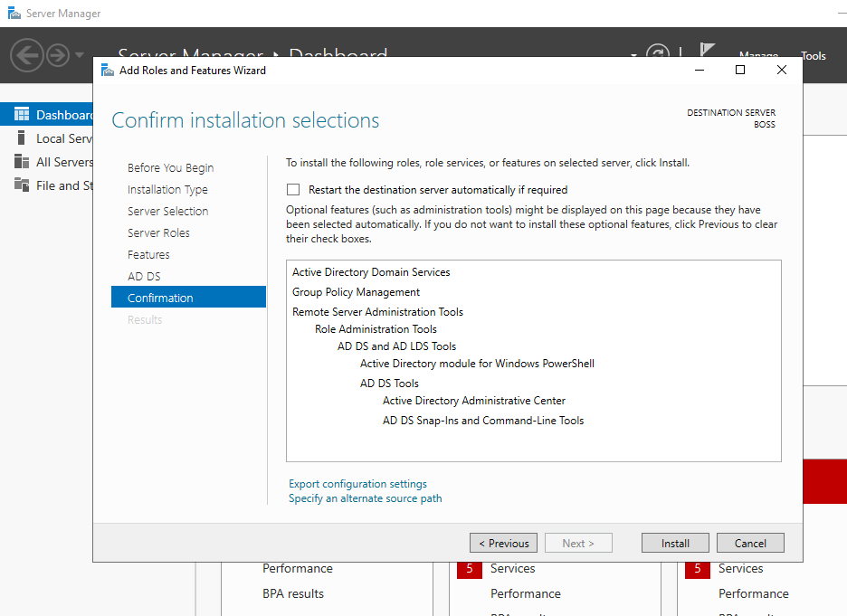Select the Local Server icon
Image resolution: width=847 pixels, height=616 pixels.
[22, 138]
